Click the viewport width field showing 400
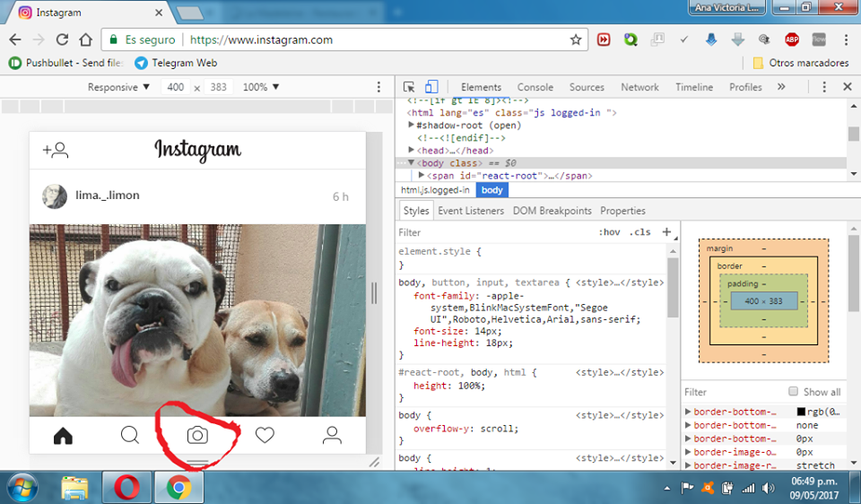Image resolution: width=861 pixels, height=504 pixels. 176,87
